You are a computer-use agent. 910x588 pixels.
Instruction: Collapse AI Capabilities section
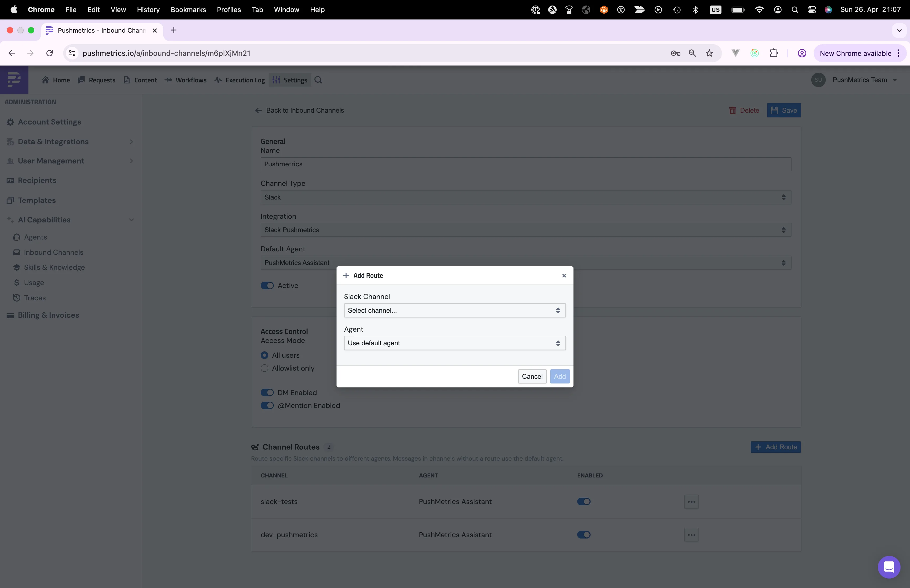point(70,220)
